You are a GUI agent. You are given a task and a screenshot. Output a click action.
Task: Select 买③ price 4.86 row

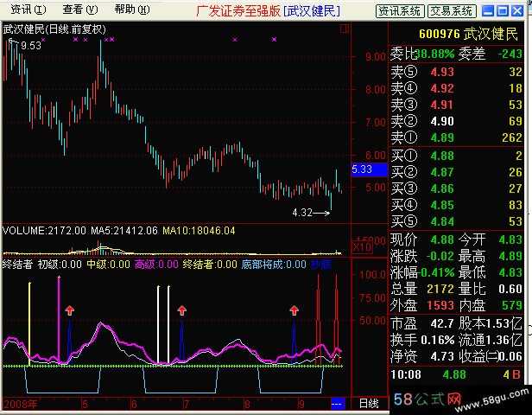click(456, 188)
